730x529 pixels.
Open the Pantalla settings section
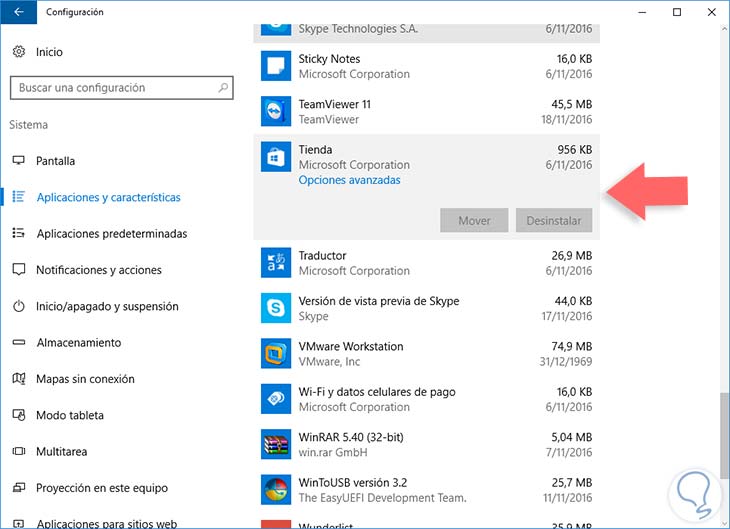coord(55,161)
